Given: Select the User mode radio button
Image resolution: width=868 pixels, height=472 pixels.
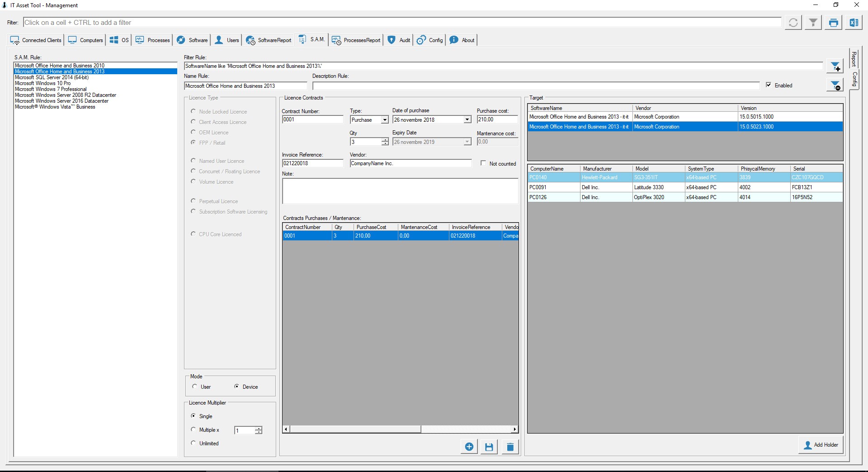Looking at the screenshot, I should tap(194, 386).
